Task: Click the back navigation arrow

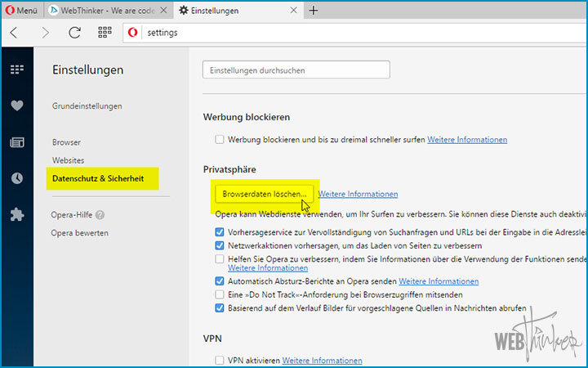Action: click(x=16, y=33)
